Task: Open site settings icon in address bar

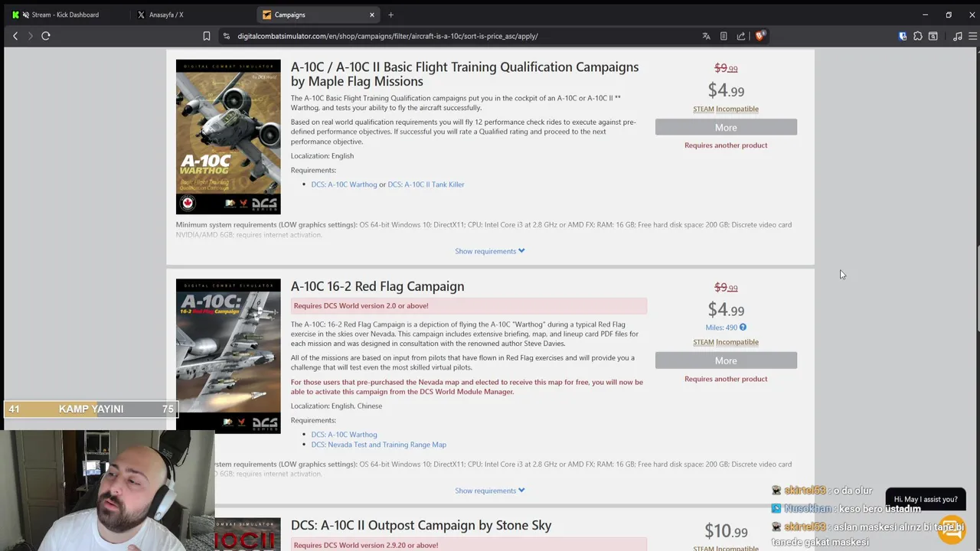Action: (x=226, y=36)
